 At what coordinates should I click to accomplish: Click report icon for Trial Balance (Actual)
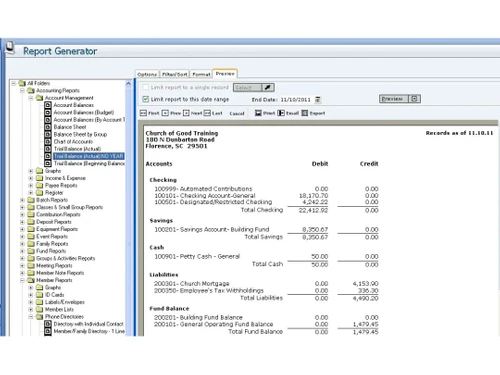coord(48,149)
